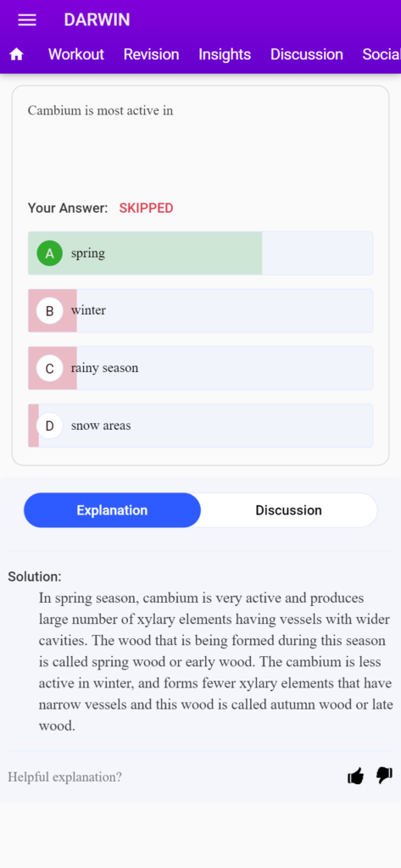Choose the winter answer row
401x868 pixels.
[200, 311]
